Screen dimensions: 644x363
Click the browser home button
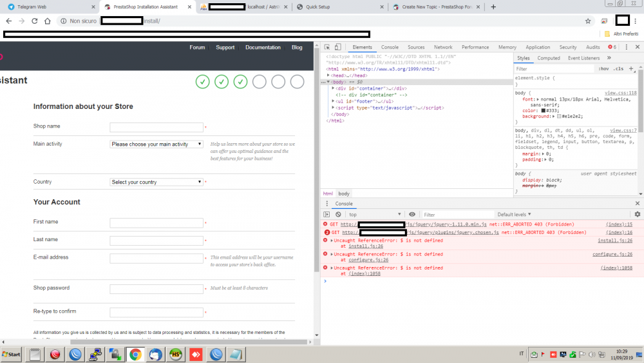(x=48, y=21)
